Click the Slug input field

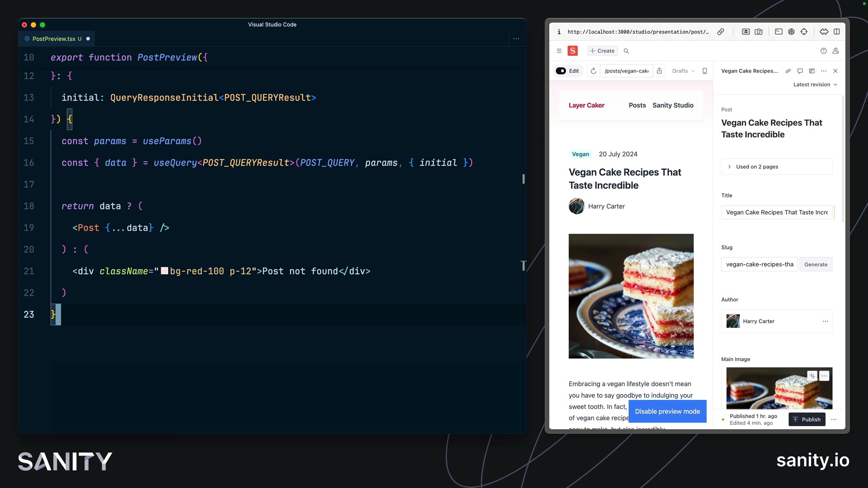[759, 264]
